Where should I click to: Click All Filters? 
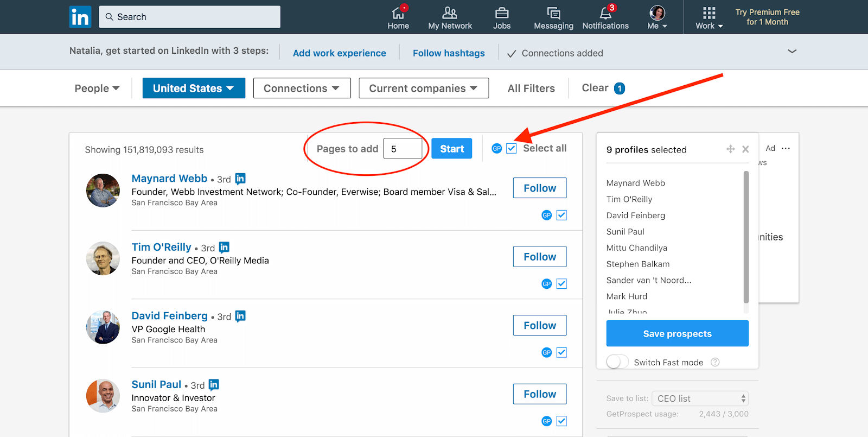(x=531, y=88)
